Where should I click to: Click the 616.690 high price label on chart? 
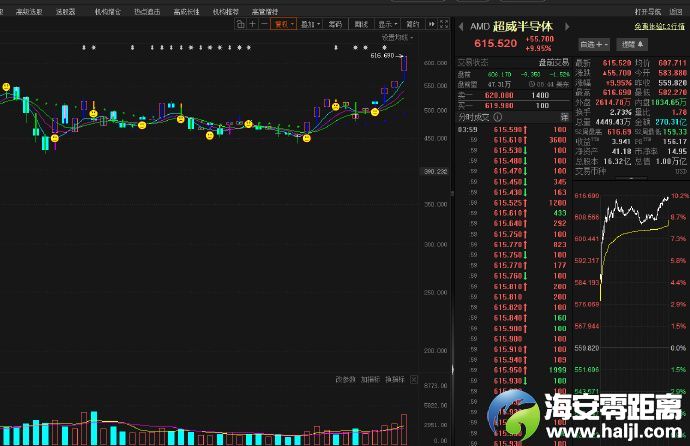tap(382, 56)
